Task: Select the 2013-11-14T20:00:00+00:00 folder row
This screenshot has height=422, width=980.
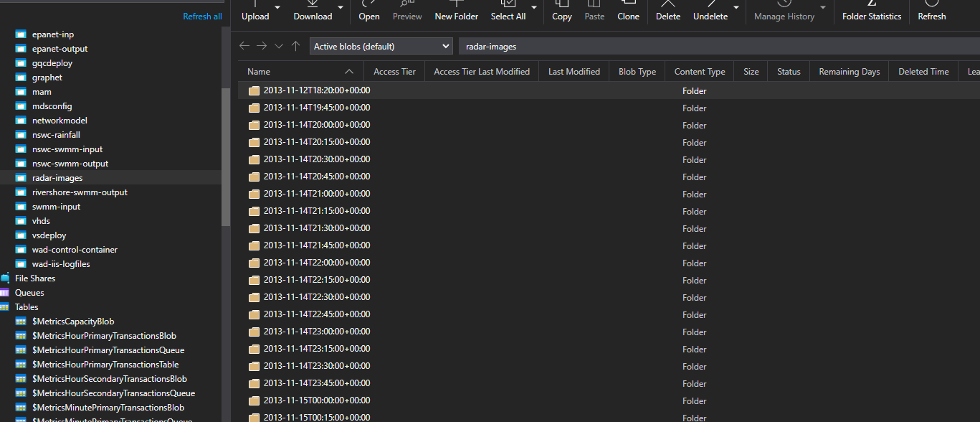Action: (x=609, y=125)
